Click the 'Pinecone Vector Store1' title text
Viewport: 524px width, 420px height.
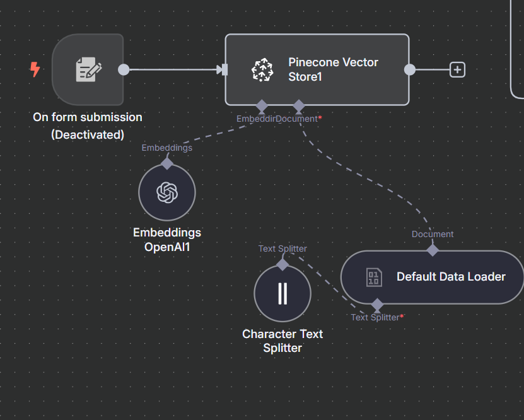point(333,69)
